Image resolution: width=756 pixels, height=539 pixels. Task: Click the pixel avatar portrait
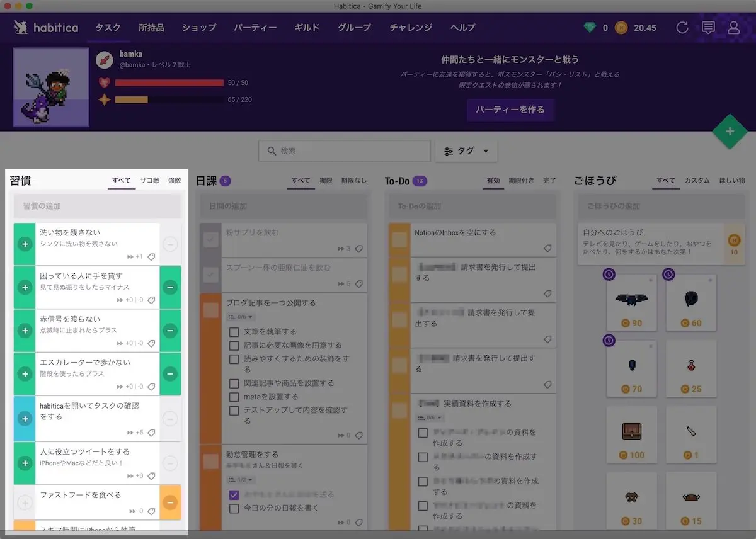(51, 87)
